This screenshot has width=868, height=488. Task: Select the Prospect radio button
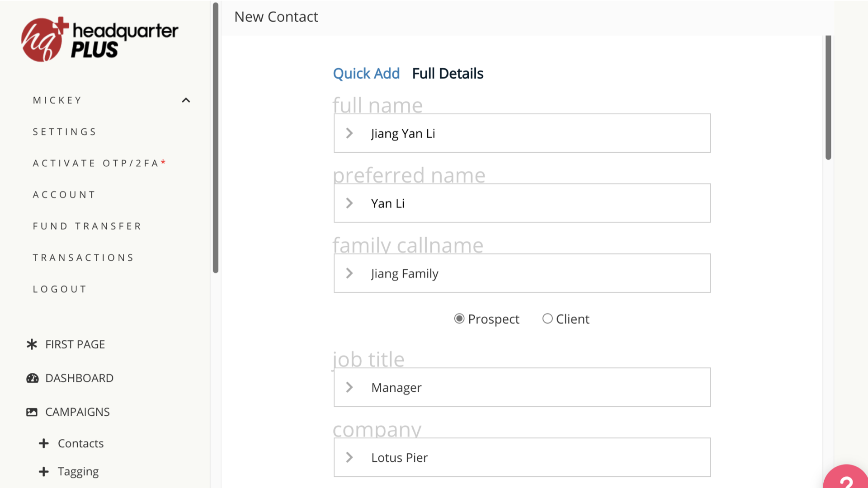(x=459, y=319)
